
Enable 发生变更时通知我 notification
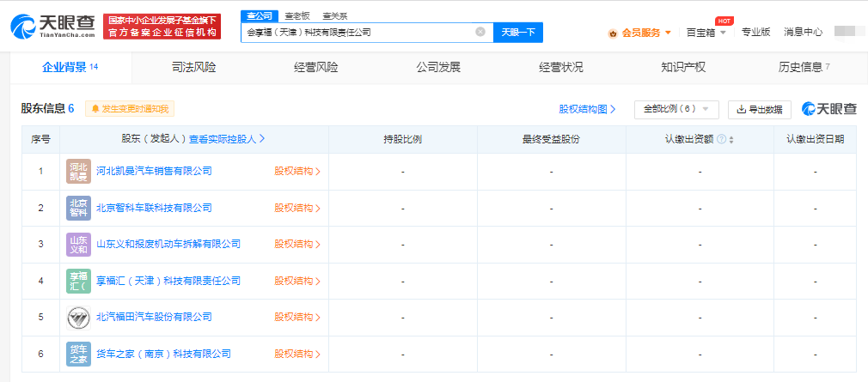130,109
